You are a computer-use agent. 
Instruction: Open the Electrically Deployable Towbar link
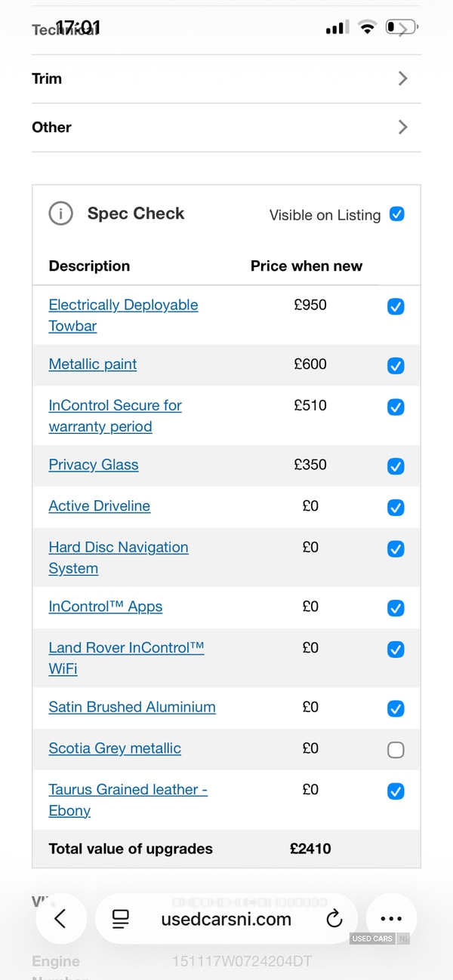click(123, 306)
